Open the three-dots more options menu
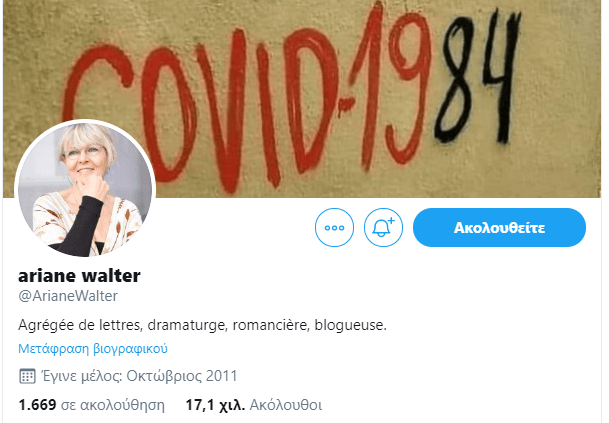Screen dimensions: 609x423 point(334,228)
